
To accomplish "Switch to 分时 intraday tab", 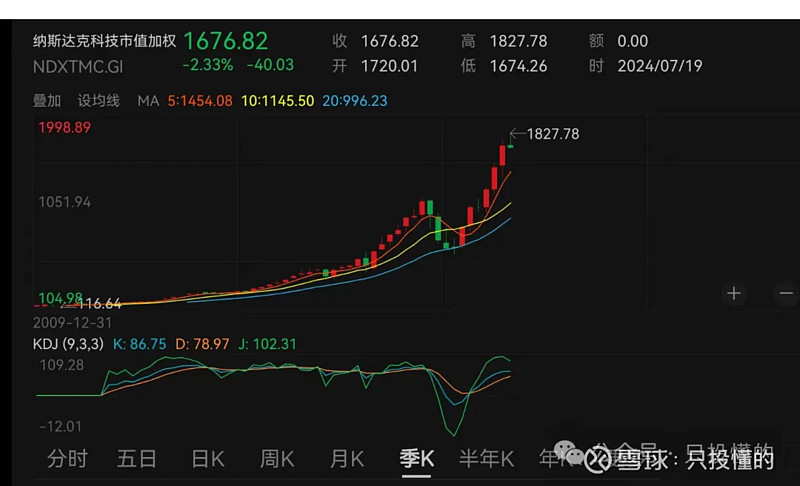I will [x=67, y=459].
